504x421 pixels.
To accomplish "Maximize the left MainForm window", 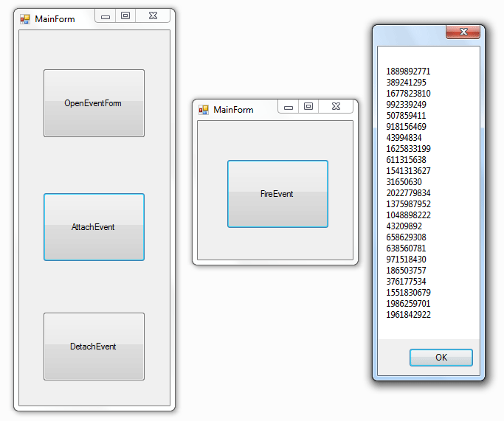I will 125,16.
